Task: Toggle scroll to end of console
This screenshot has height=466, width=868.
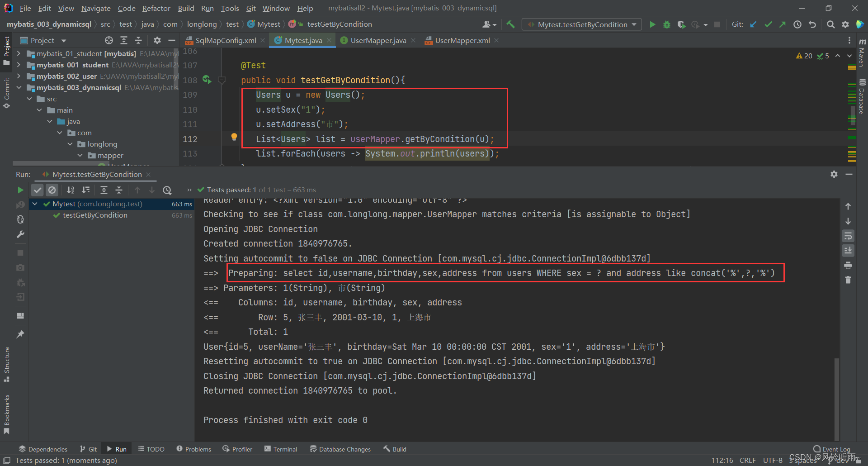Action: click(848, 250)
